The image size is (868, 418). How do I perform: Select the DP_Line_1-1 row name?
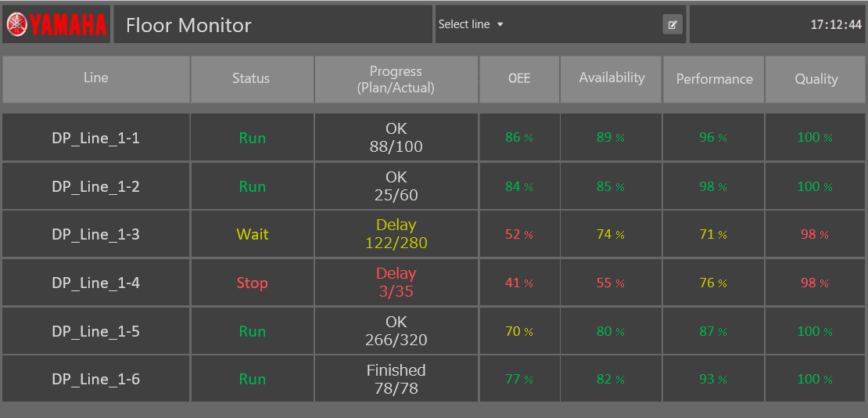click(x=95, y=138)
